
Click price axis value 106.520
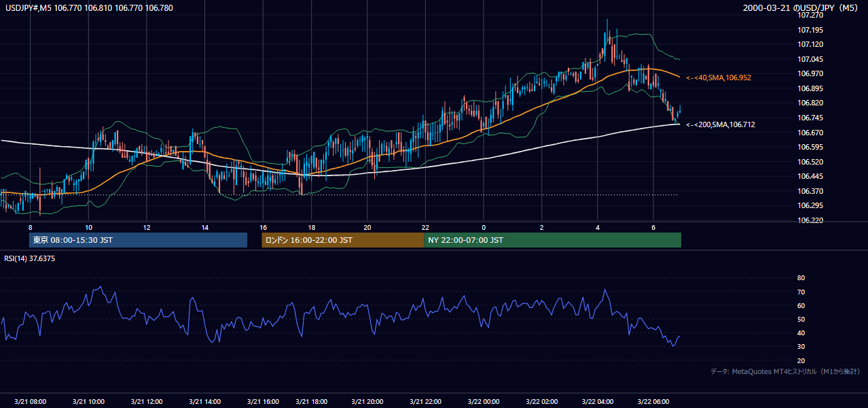pos(810,162)
